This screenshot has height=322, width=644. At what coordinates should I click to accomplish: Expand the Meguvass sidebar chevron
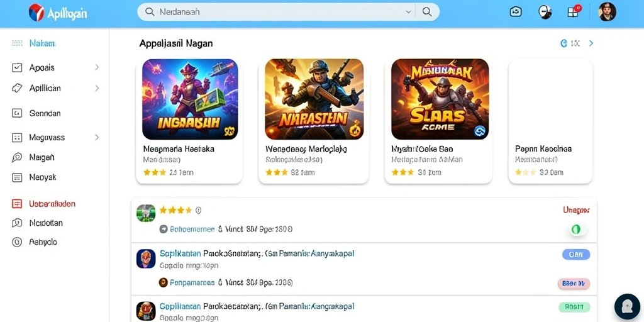[x=97, y=137]
